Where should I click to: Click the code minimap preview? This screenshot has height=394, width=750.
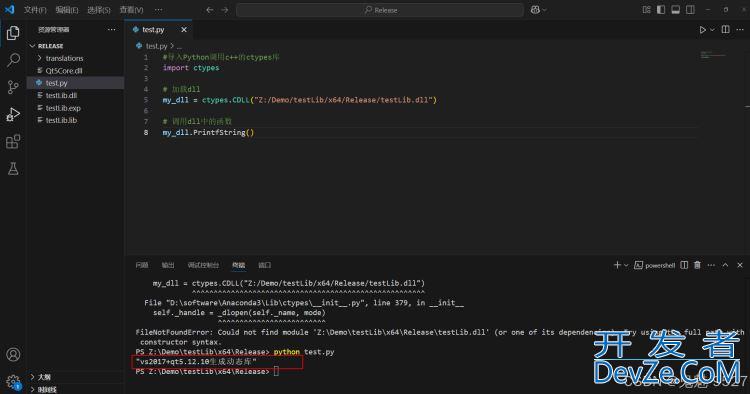[x=713, y=55]
